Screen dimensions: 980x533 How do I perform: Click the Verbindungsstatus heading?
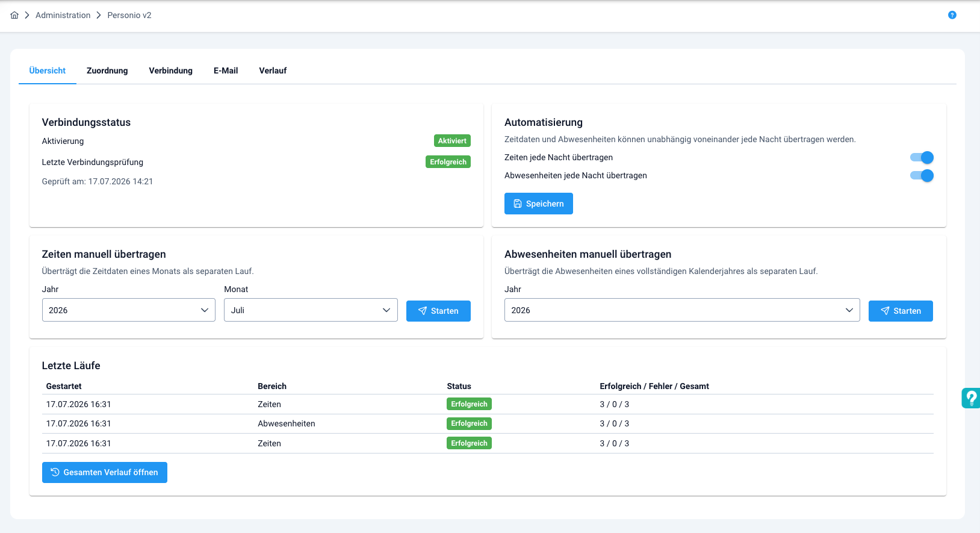86,122
